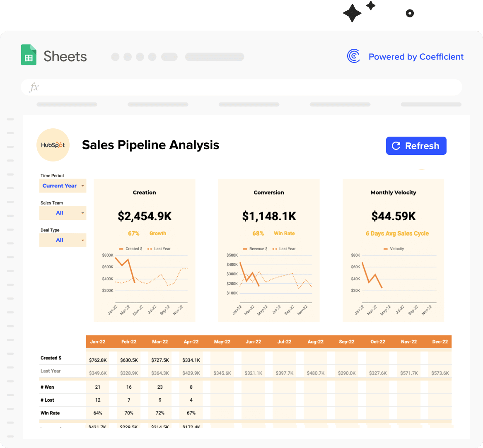This screenshot has width=483, height=448.
Task: Select the # Lost value 12
Action: tap(98, 400)
